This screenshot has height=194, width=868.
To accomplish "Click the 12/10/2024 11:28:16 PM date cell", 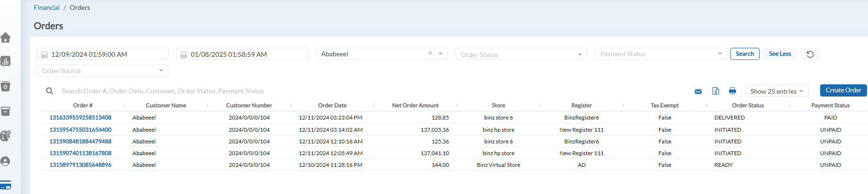I will [x=331, y=165].
